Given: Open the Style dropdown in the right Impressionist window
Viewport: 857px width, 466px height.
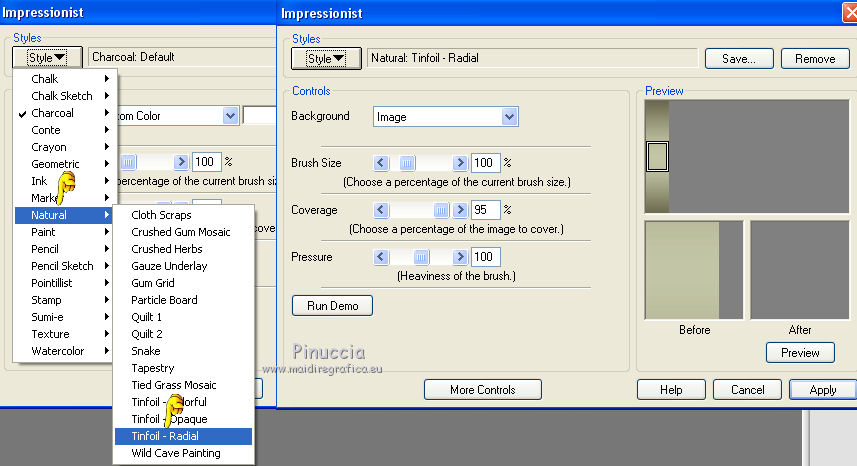Looking at the screenshot, I should pyautogui.click(x=326, y=58).
